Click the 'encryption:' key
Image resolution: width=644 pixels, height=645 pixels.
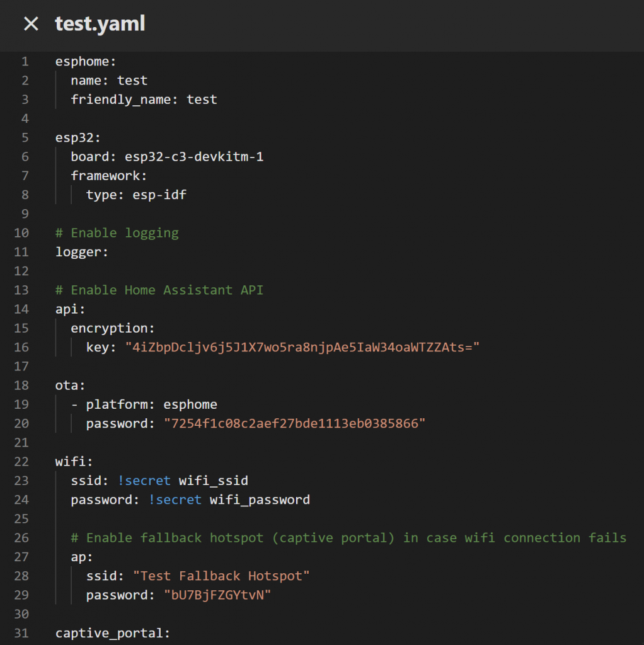(x=113, y=328)
